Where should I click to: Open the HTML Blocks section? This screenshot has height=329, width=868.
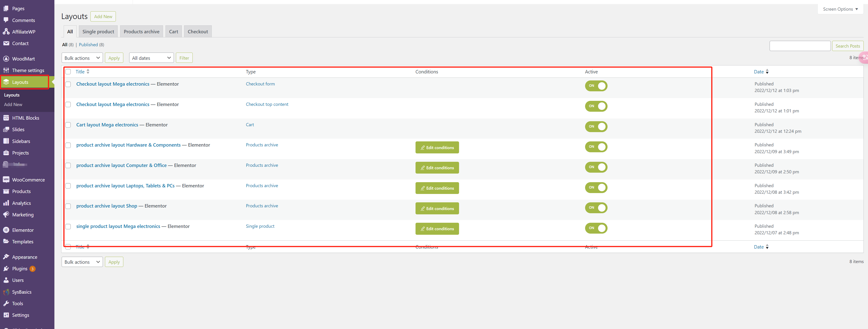[x=6, y=118]
